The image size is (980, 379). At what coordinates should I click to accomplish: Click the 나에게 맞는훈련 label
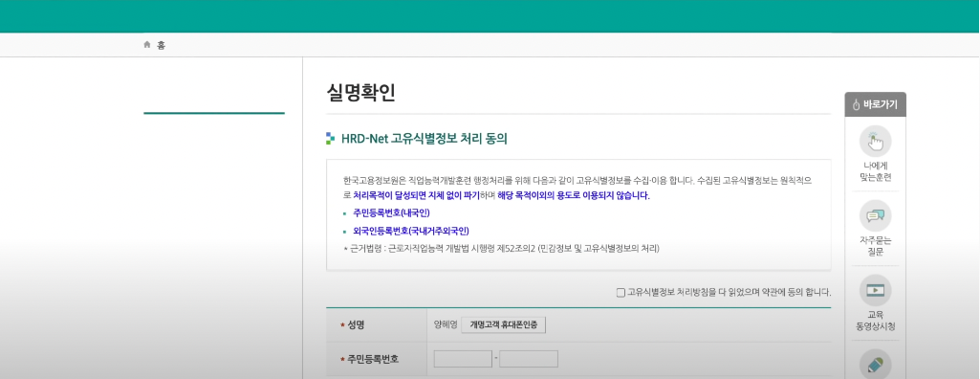point(875,171)
